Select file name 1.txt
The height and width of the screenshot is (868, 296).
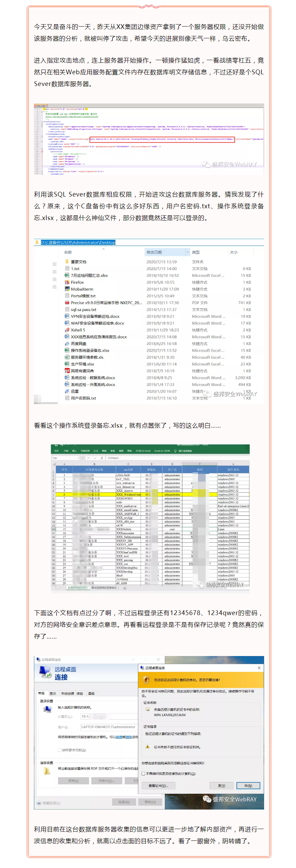pyautogui.click(x=75, y=268)
